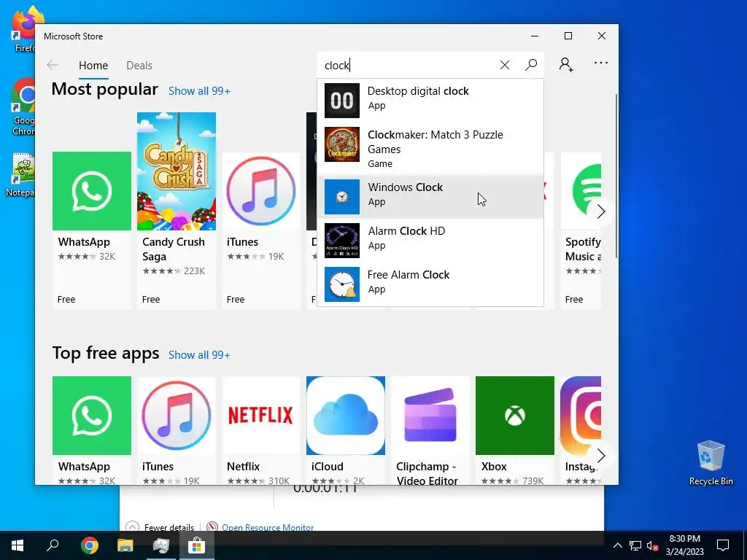The height and width of the screenshot is (560, 747).
Task: Open network status tray icon
Action: pyautogui.click(x=635, y=545)
